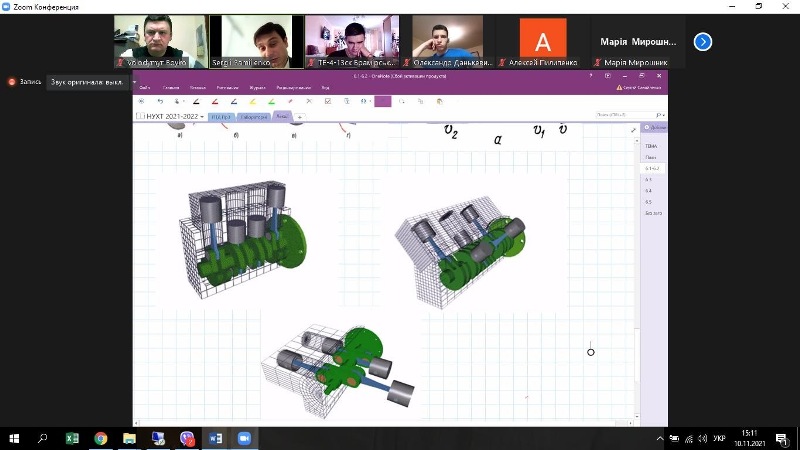800x450 pixels.
Task: Open Excel from the taskbar
Action: point(72,438)
